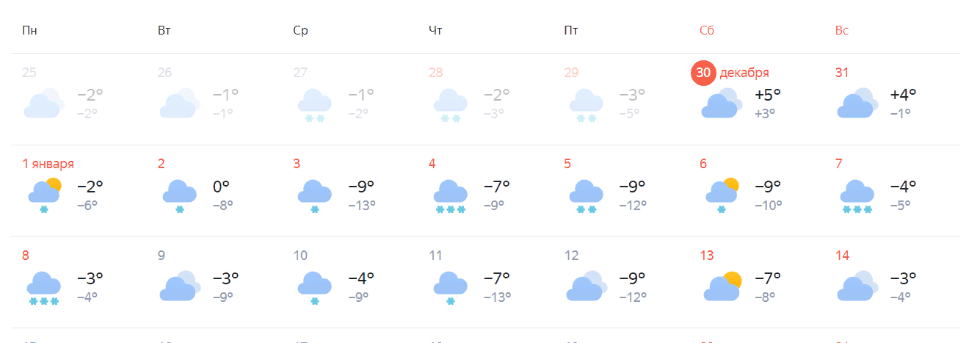
Task: Open the day numbered 10
Action: (x=300, y=256)
